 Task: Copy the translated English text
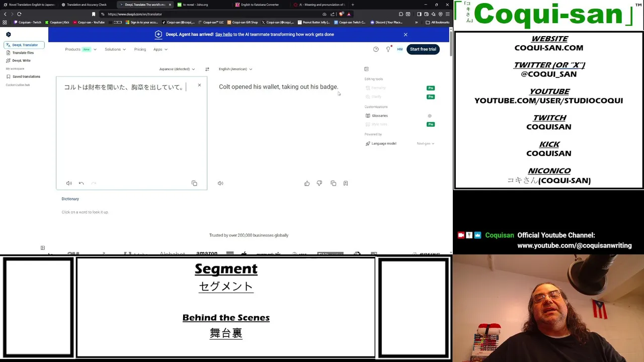[x=333, y=184]
